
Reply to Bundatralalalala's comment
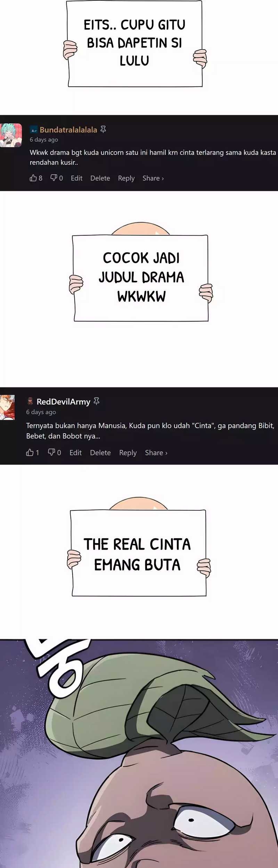tap(126, 178)
